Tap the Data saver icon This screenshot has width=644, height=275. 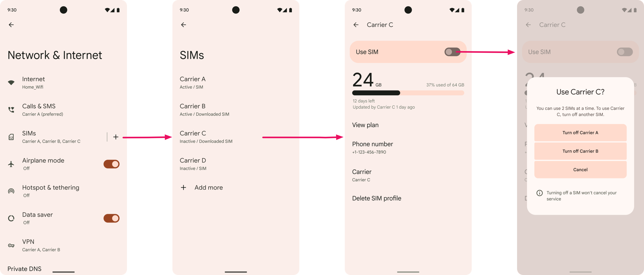coord(11,218)
